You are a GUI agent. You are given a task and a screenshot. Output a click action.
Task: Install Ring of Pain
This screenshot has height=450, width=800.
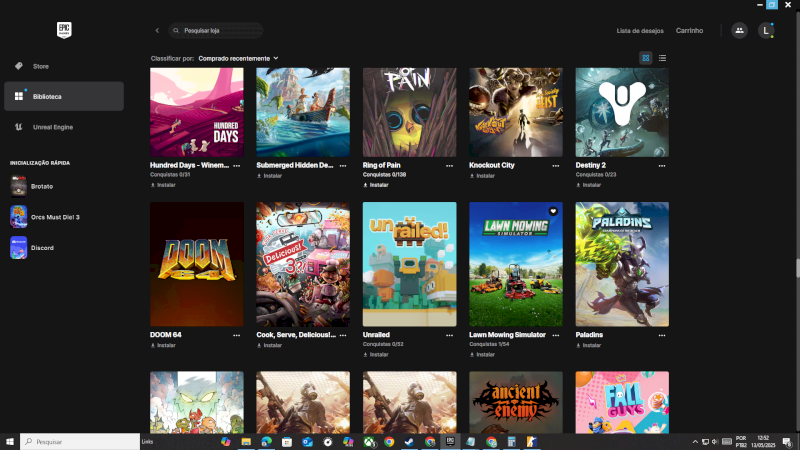click(x=376, y=185)
